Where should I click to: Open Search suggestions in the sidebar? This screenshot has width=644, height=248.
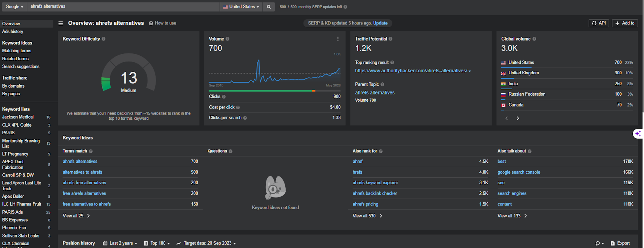click(21, 67)
